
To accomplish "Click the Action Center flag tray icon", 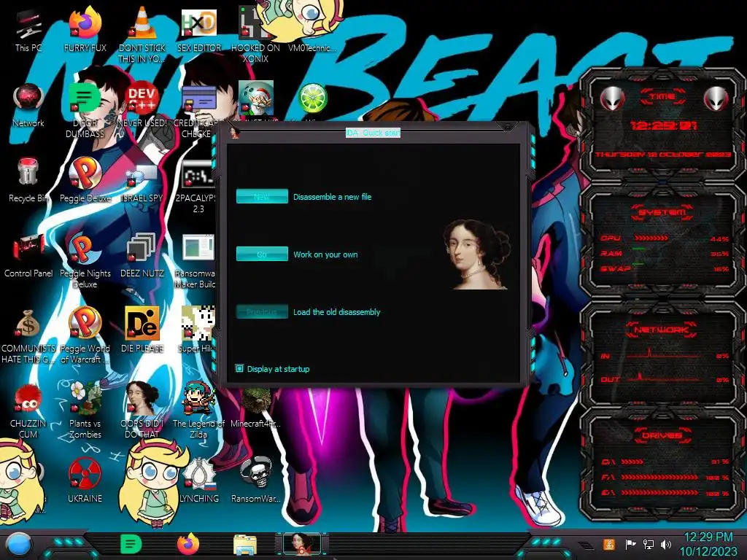I will [x=630, y=544].
